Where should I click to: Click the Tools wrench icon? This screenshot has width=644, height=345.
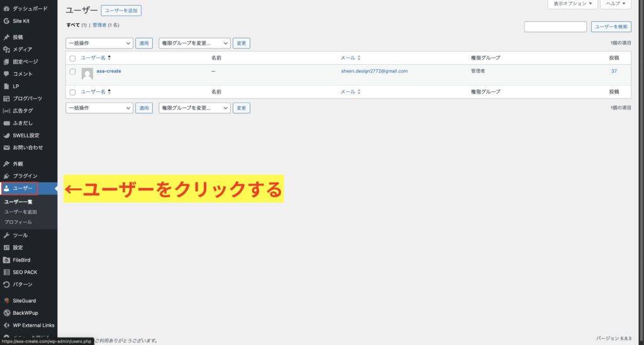(x=6, y=235)
